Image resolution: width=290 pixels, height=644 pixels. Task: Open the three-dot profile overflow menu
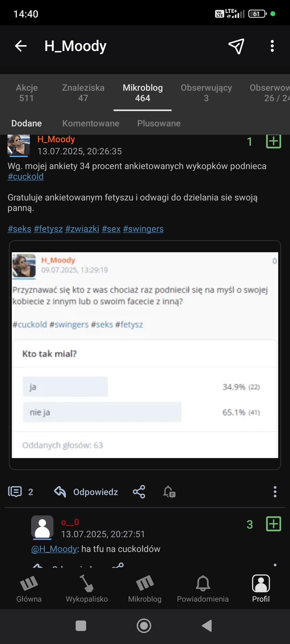point(272,46)
